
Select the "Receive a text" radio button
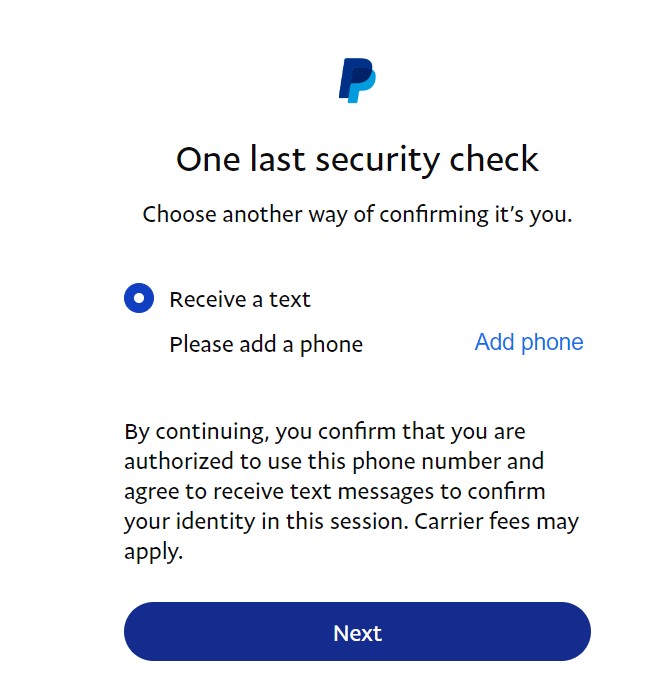[139, 298]
